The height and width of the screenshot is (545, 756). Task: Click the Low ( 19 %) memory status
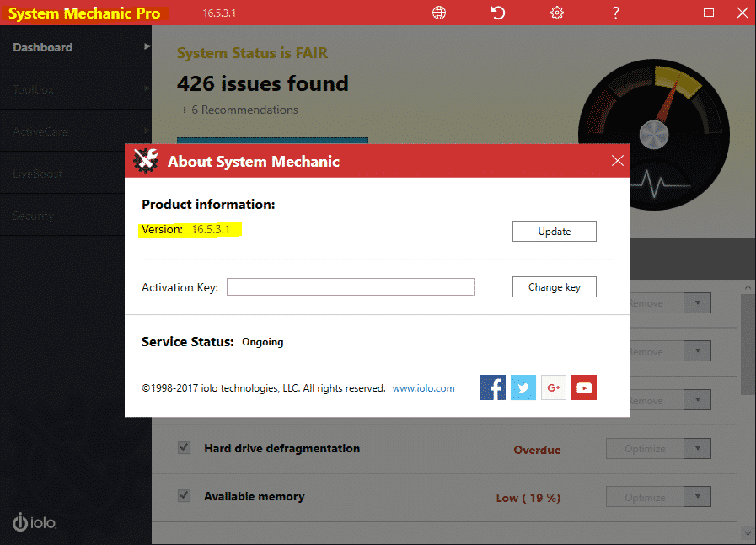528,498
